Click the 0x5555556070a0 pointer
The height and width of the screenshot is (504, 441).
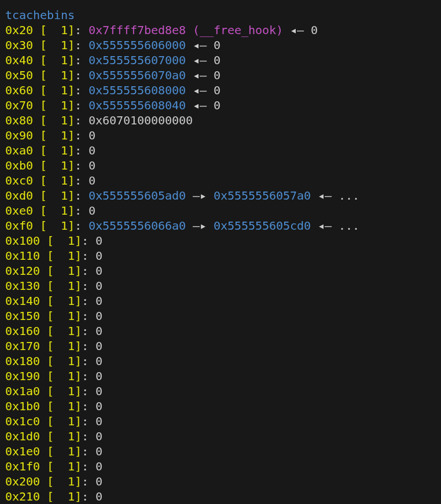pos(137,75)
